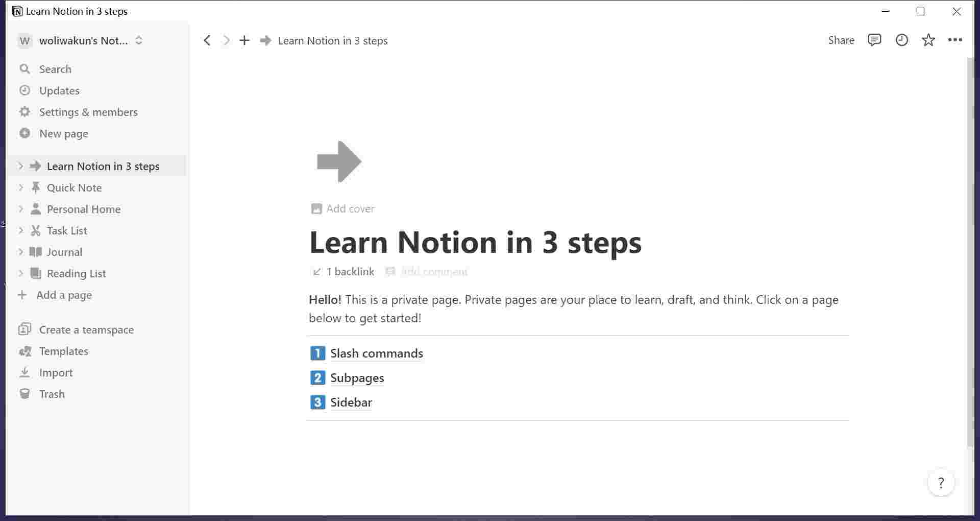The height and width of the screenshot is (521, 980).
Task: Open the Updates panel
Action: click(59, 90)
